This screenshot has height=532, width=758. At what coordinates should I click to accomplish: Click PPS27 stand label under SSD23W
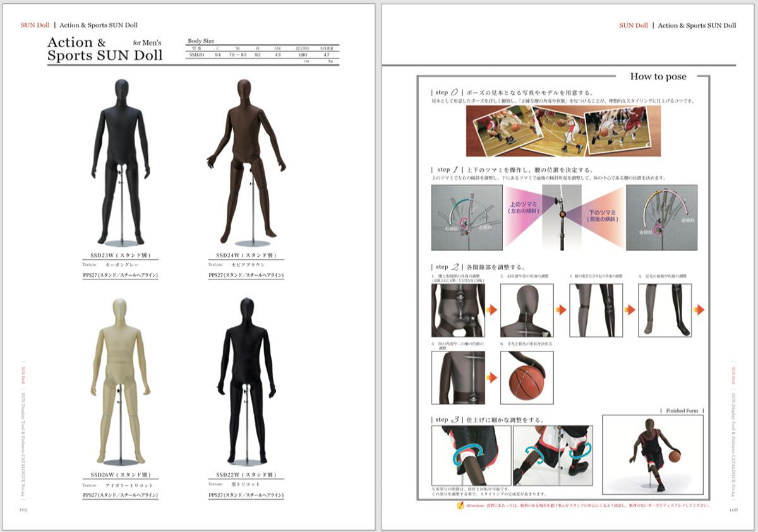pos(120,275)
